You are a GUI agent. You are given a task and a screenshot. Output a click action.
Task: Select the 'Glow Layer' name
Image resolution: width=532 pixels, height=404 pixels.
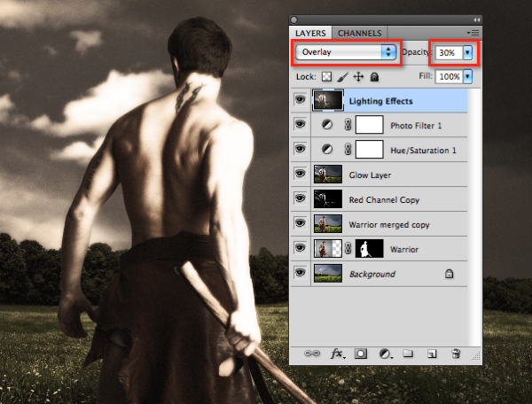tap(370, 175)
